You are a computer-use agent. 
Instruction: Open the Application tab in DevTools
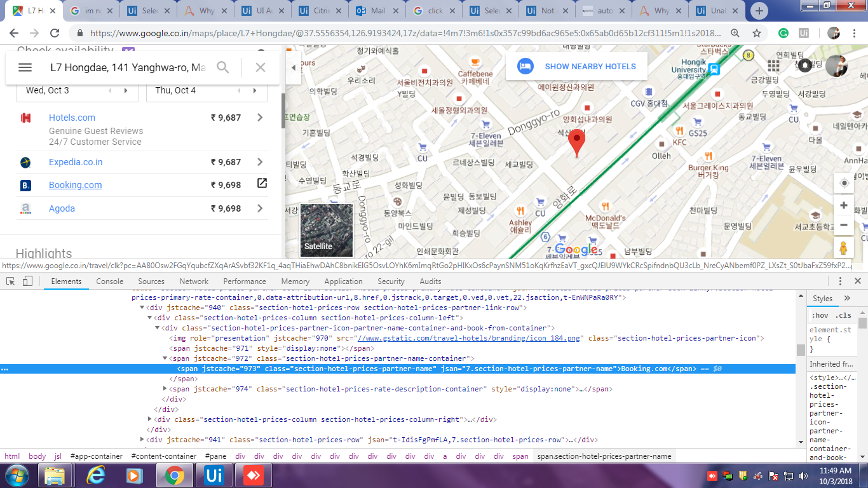tap(343, 281)
